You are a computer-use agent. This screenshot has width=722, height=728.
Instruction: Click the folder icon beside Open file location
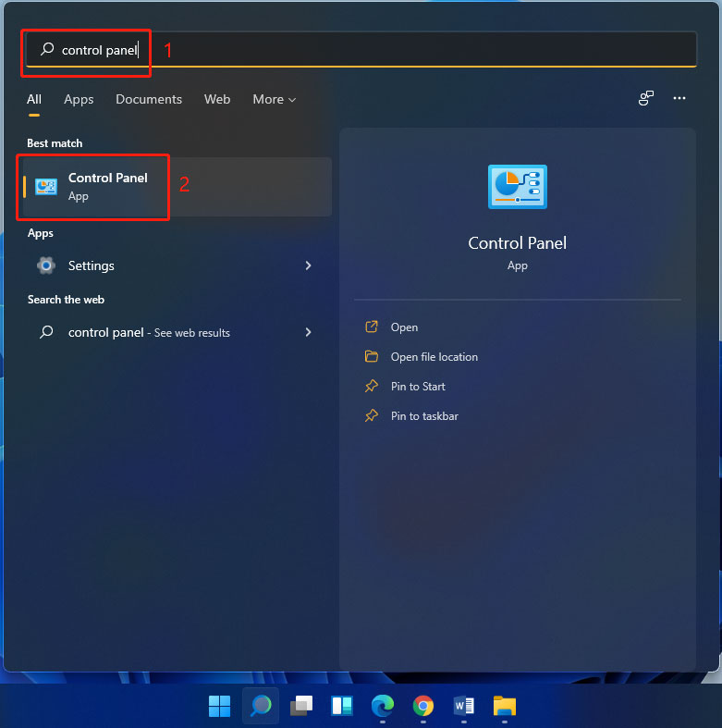point(372,356)
